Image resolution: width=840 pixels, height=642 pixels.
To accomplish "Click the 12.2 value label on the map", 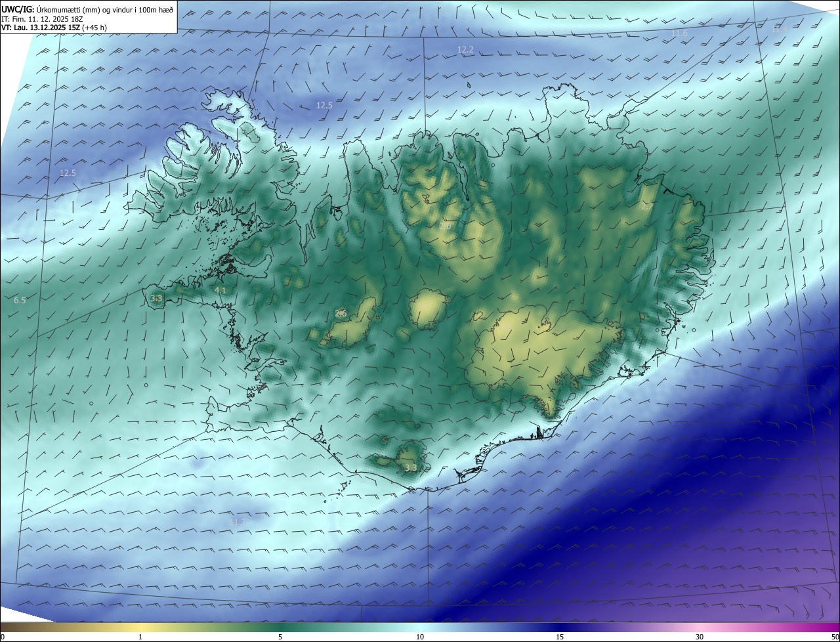I will pos(465,50).
